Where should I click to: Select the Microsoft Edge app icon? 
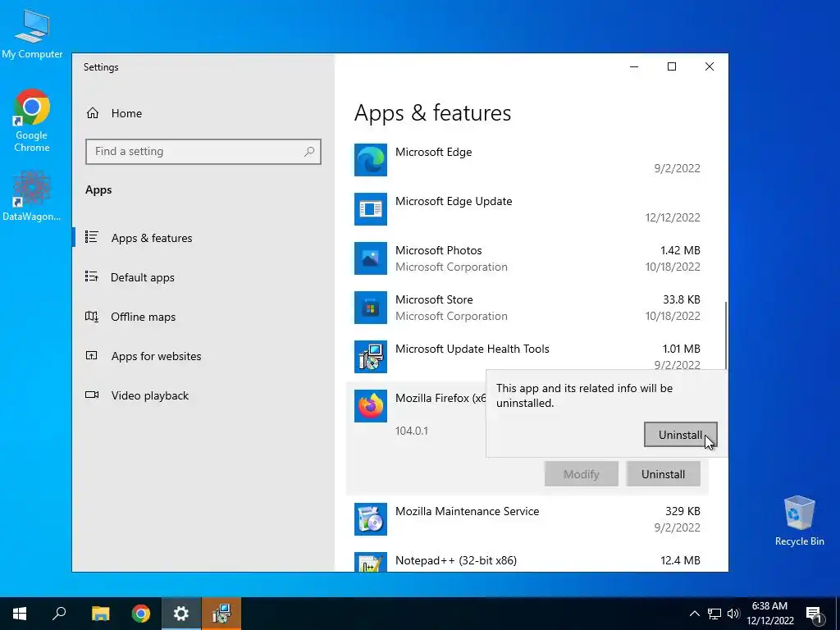[370, 160]
